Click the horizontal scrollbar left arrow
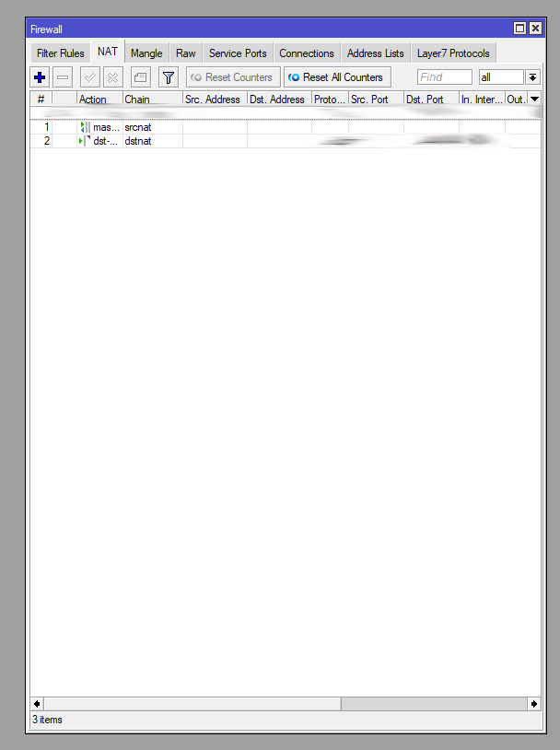The width and height of the screenshot is (560, 750). pos(37,704)
